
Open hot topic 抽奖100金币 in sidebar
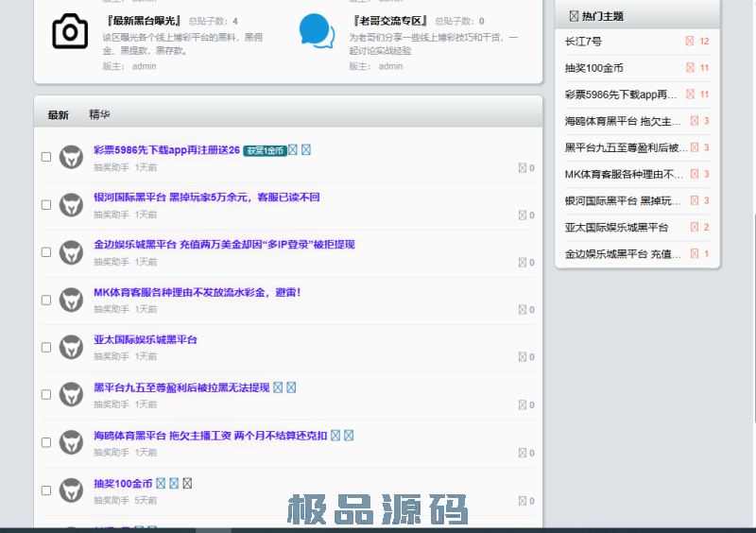(x=594, y=68)
